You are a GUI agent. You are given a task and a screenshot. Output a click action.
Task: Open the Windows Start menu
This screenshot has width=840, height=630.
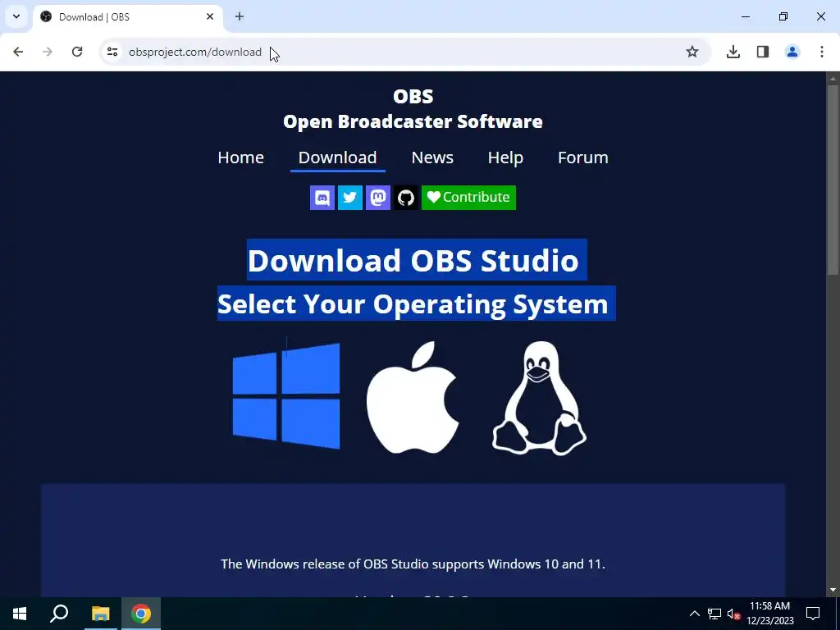click(20, 614)
